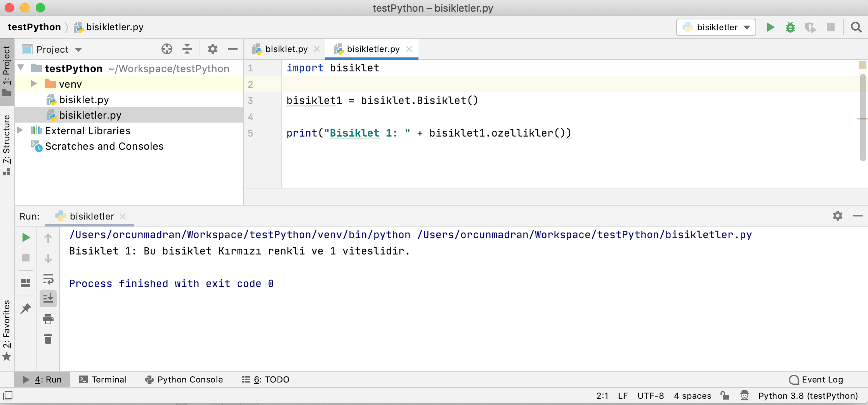Open Project panel settings gear
The height and width of the screenshot is (405, 868).
(x=213, y=49)
